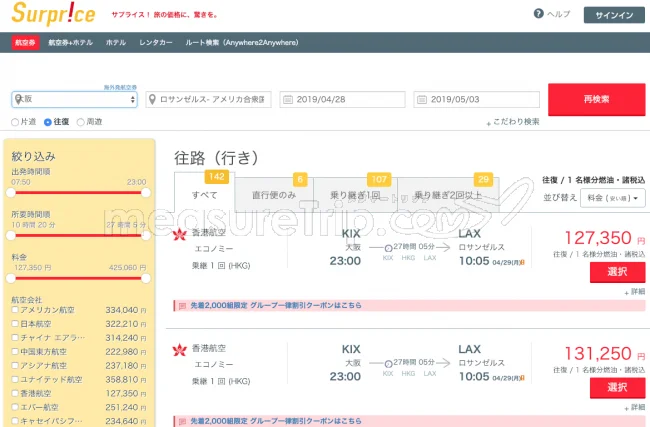This screenshot has width=650, height=427.
Task: Click the red 再検索 button
Action: 596,100
